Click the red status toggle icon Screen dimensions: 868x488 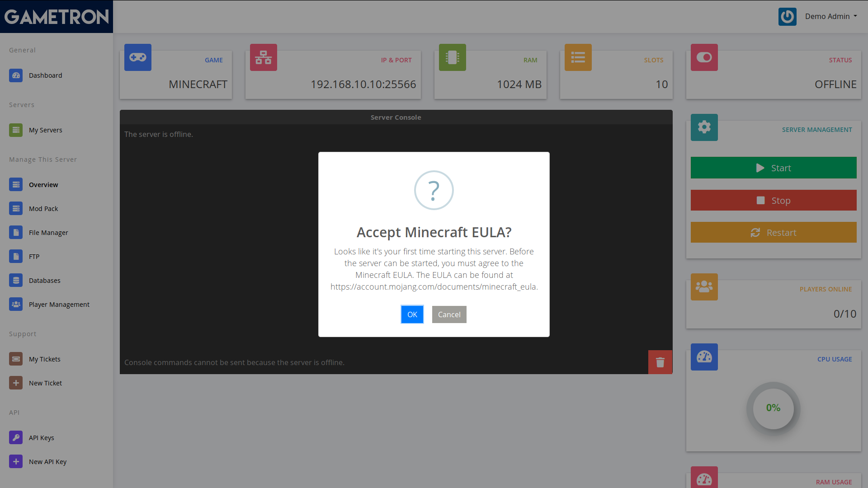coord(704,57)
